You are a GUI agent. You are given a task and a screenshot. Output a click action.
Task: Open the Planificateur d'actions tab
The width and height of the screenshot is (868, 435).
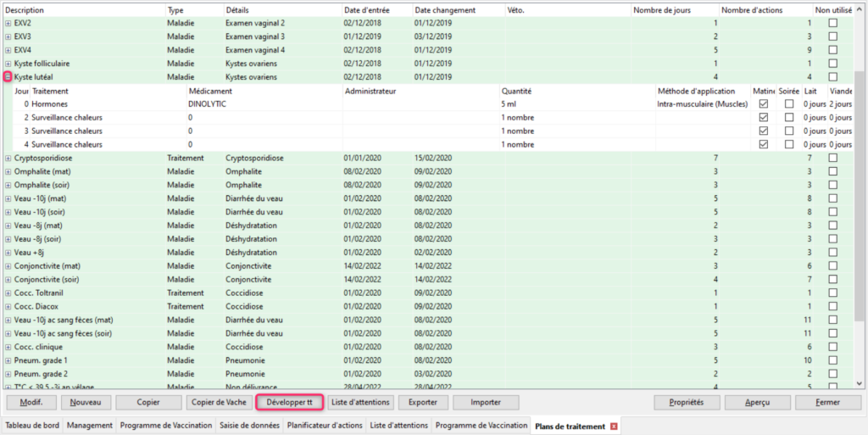coord(325,426)
